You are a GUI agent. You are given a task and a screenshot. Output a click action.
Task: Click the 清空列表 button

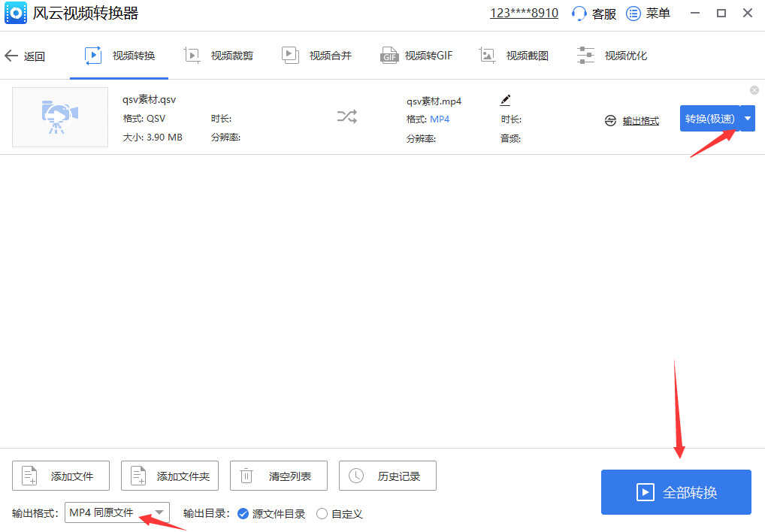(x=279, y=476)
